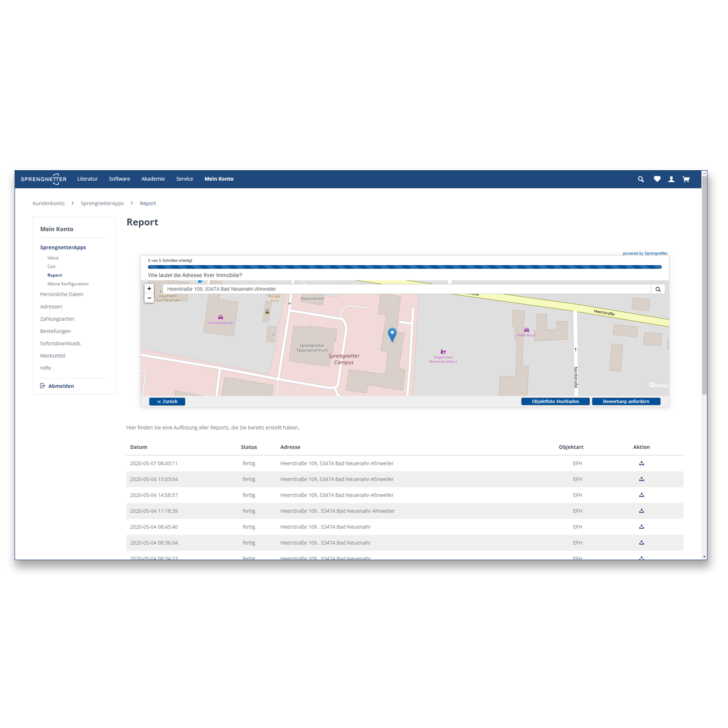Click the Abmelden link
Screen dimensions: 728x728
pyautogui.click(x=61, y=386)
